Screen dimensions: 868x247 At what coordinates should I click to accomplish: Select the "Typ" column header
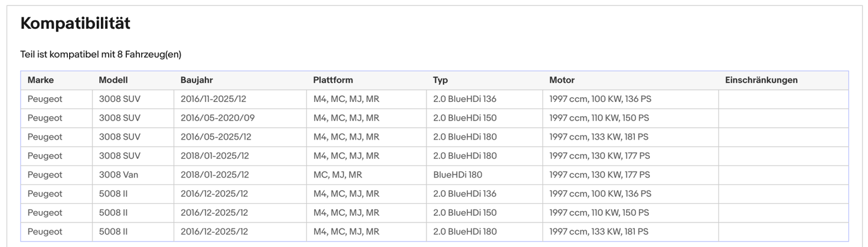click(x=440, y=80)
